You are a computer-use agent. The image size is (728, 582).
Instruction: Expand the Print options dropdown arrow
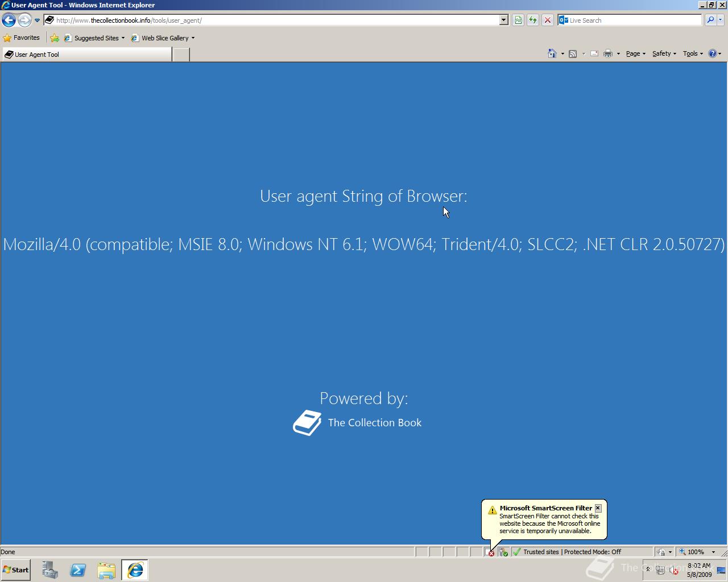pyautogui.click(x=618, y=54)
